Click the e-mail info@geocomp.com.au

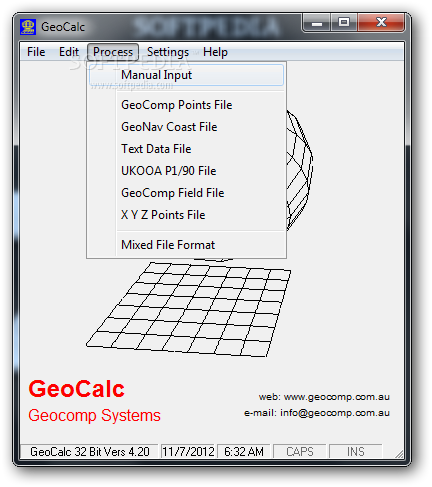point(335,413)
